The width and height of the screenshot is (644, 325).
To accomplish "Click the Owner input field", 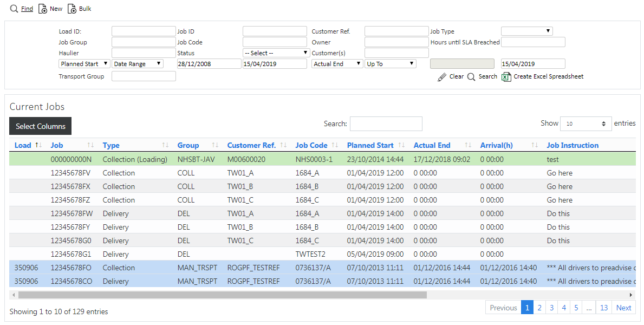I will 397,42.
